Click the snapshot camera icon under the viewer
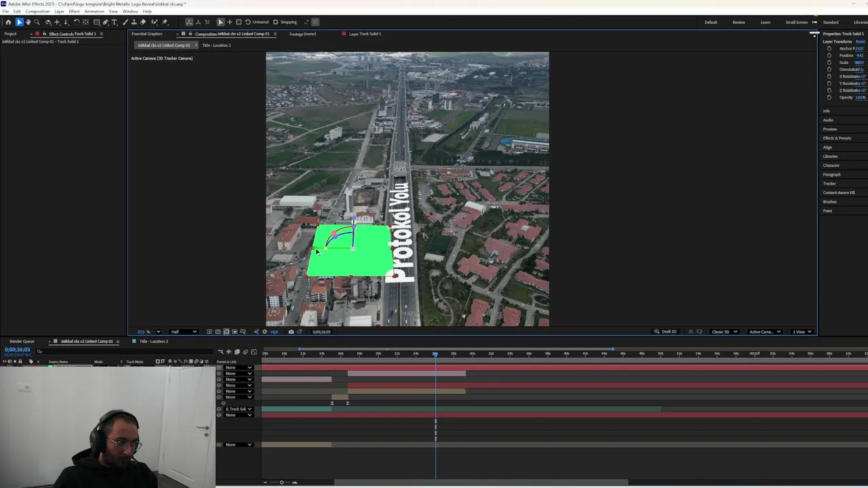The height and width of the screenshot is (488, 868). [291, 331]
